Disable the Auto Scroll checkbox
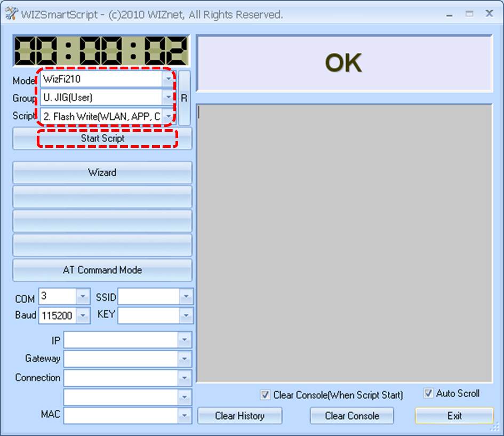Viewport: 504px width, 436px height. pos(428,393)
